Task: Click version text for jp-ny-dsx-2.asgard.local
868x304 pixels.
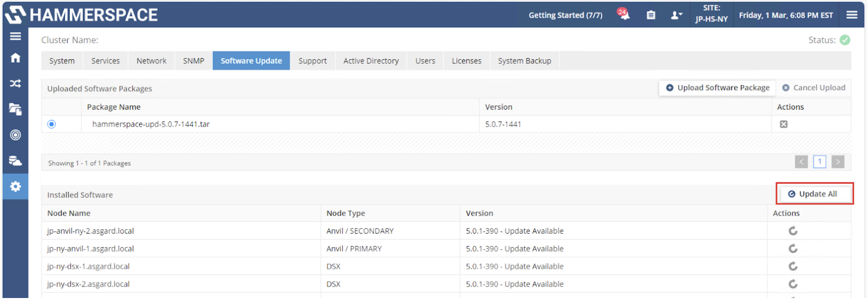Action: pos(515,284)
